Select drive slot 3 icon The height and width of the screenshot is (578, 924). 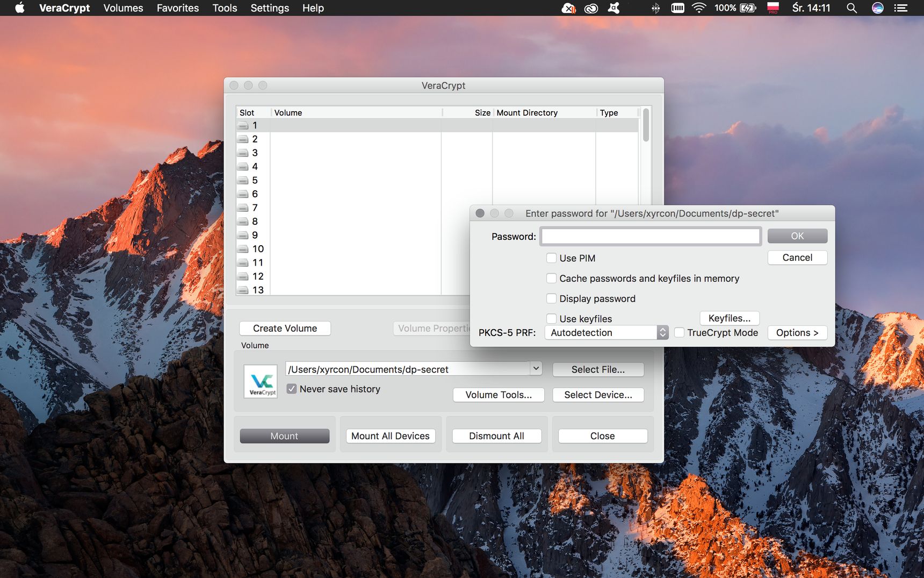point(243,153)
